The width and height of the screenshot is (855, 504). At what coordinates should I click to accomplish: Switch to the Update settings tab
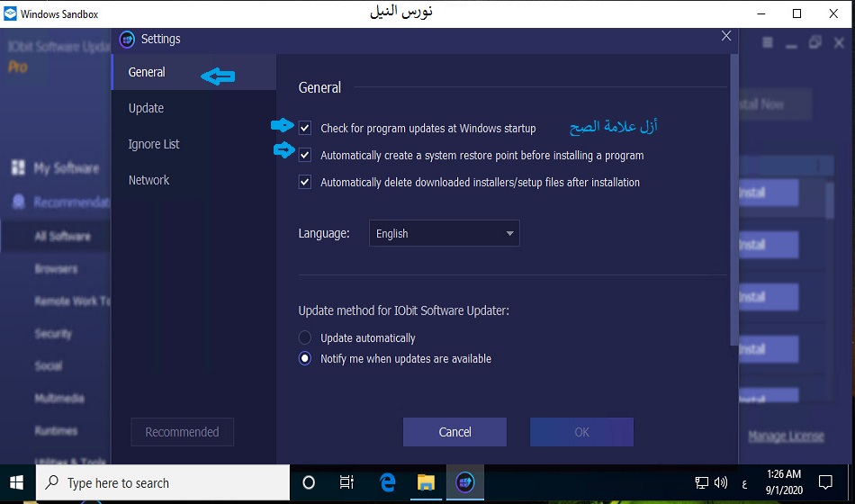point(146,108)
